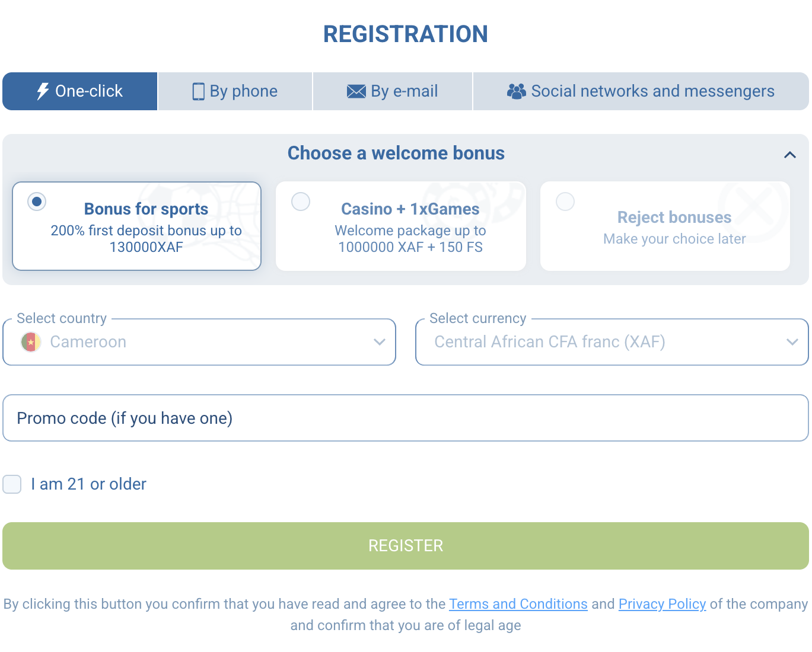Open the Select country dropdown arrow
Screen dimensions: 812x652
[380, 342]
